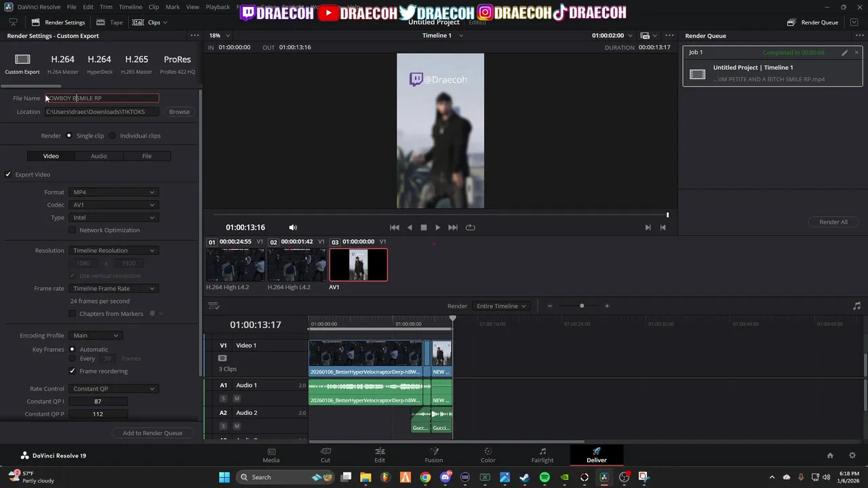Stop playback in the viewer
Viewport: 868px width, 488px height.
(424, 228)
